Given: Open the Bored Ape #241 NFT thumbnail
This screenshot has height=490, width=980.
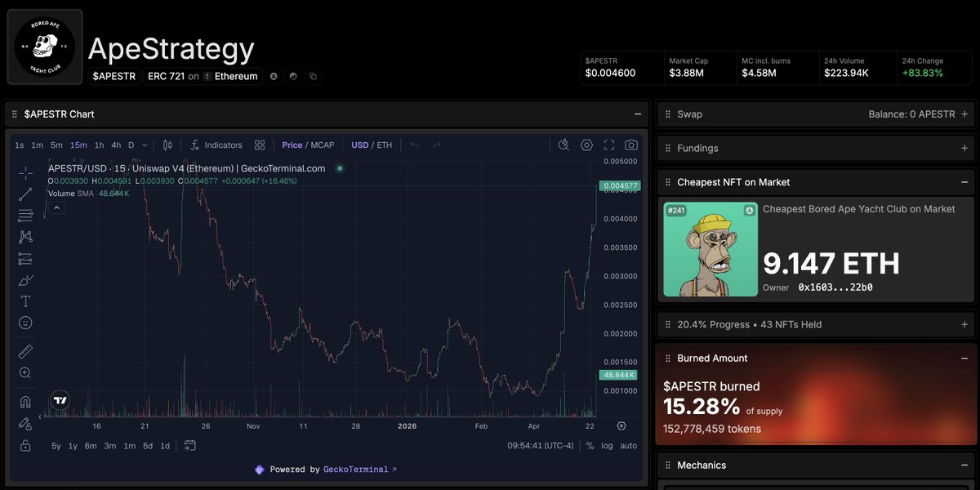Looking at the screenshot, I should [710, 249].
